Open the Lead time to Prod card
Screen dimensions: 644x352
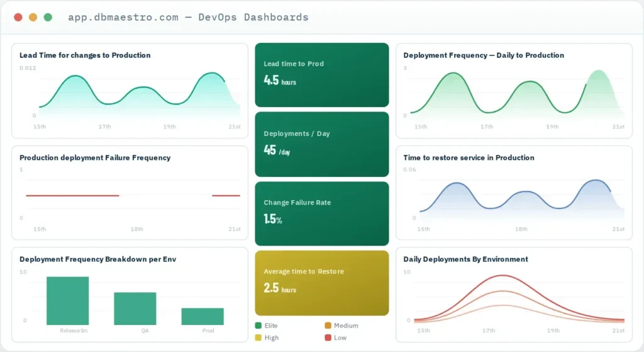tap(321, 75)
